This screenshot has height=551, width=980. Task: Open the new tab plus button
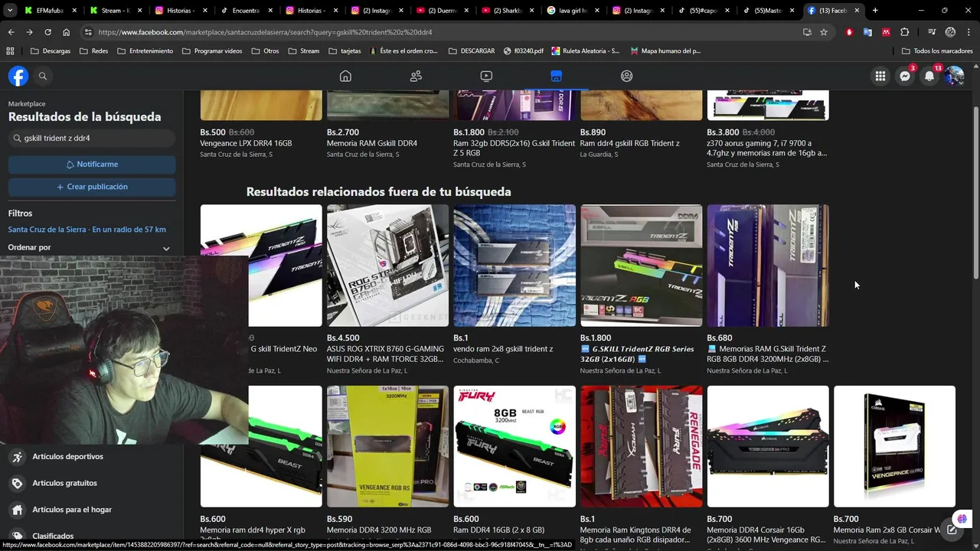click(x=875, y=11)
